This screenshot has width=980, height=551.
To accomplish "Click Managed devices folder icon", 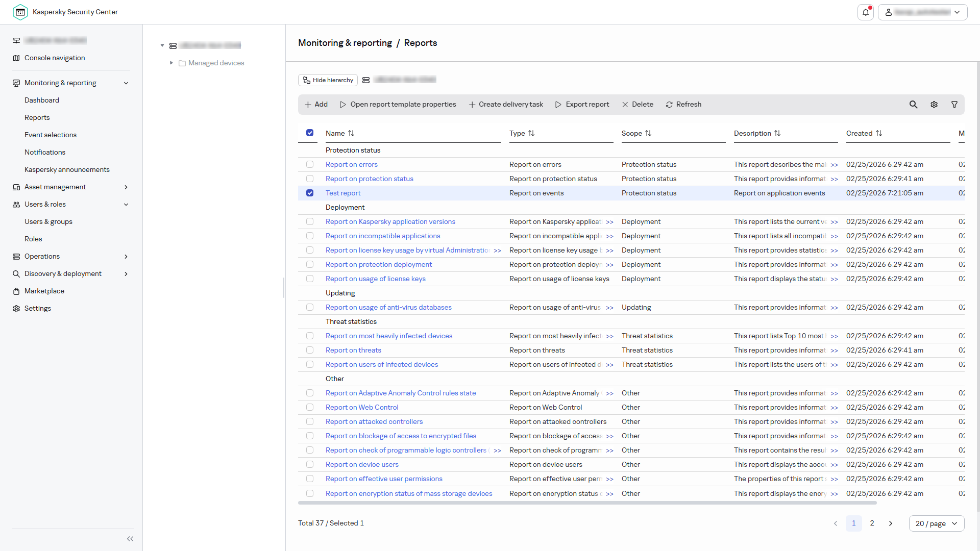I will 182,63.
